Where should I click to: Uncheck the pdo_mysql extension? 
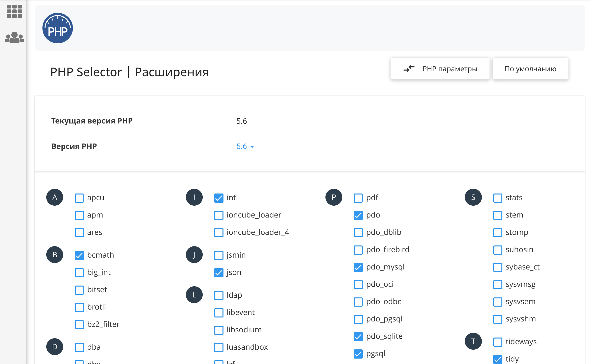tap(358, 267)
